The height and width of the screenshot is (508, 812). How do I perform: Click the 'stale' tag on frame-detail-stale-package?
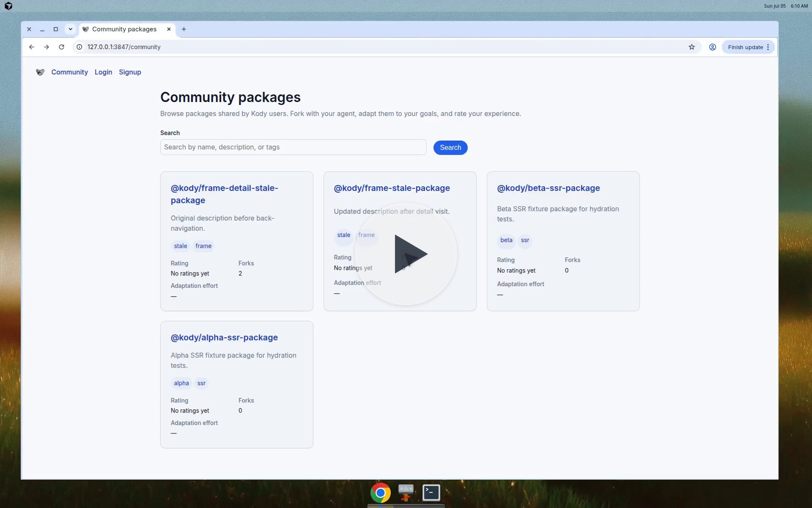tap(181, 246)
